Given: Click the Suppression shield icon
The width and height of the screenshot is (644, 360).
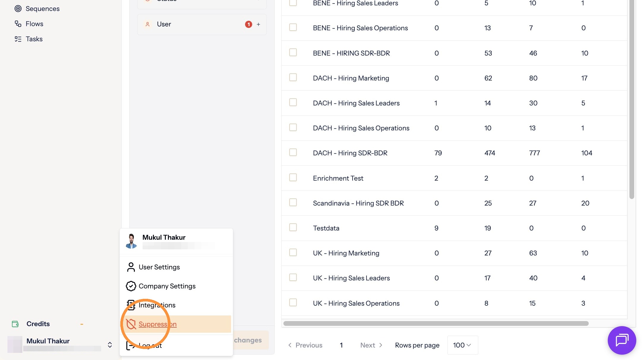Looking at the screenshot, I should click(x=131, y=324).
